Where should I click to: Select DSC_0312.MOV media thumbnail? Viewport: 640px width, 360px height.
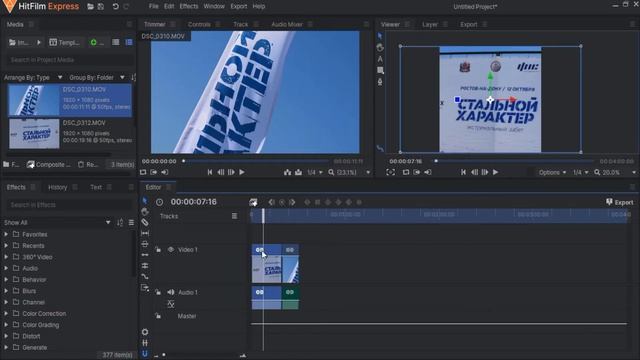point(34,133)
